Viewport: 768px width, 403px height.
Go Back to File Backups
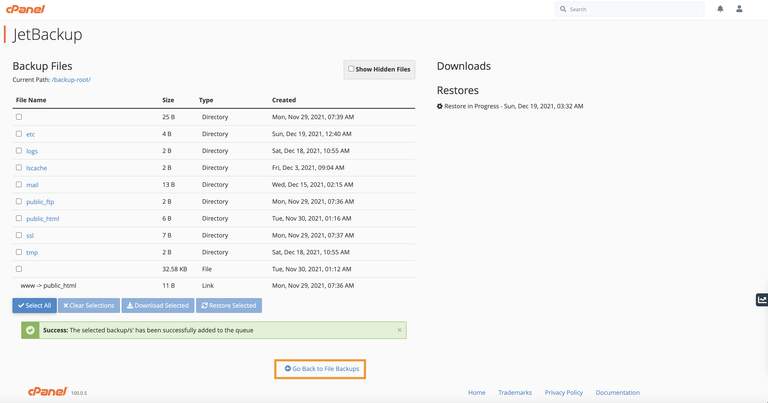point(320,369)
